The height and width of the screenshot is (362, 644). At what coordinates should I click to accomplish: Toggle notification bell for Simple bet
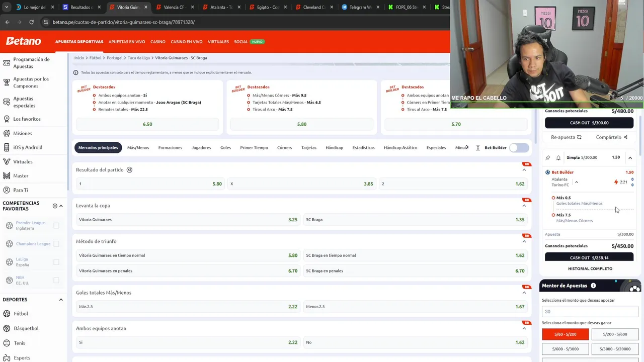click(x=558, y=158)
